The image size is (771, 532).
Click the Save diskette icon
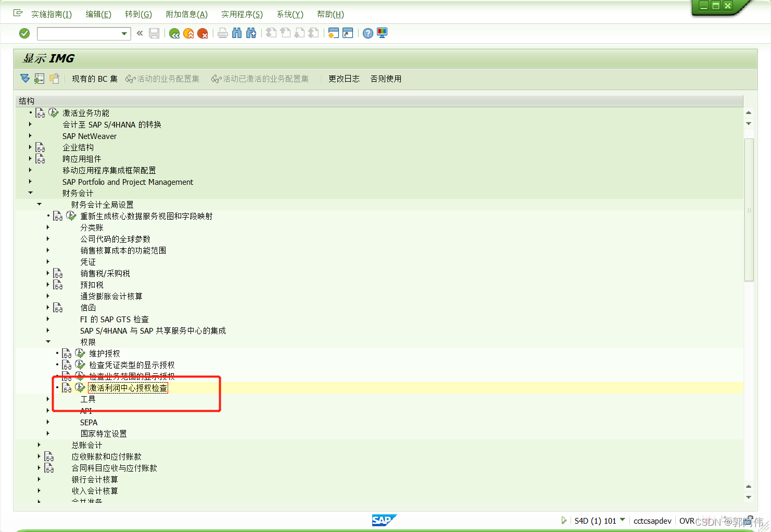154,33
